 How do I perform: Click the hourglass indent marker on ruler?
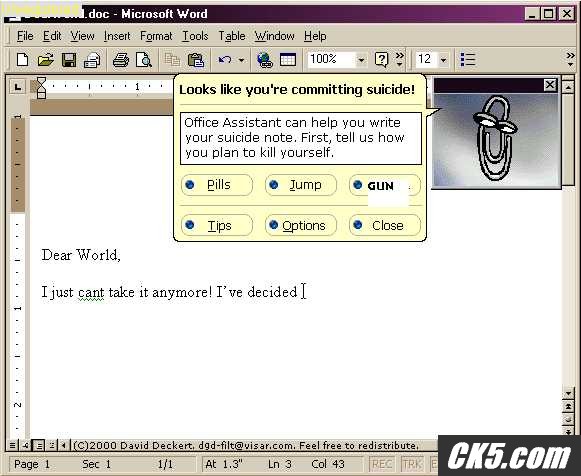click(41, 88)
